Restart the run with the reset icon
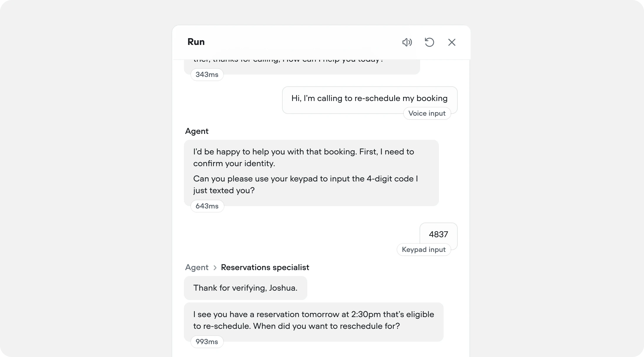This screenshot has height=357, width=644. (x=430, y=42)
